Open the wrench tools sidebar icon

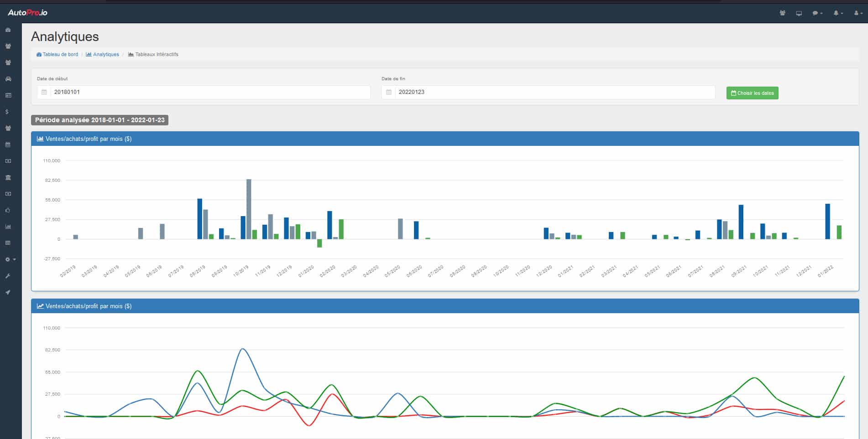pyautogui.click(x=8, y=276)
